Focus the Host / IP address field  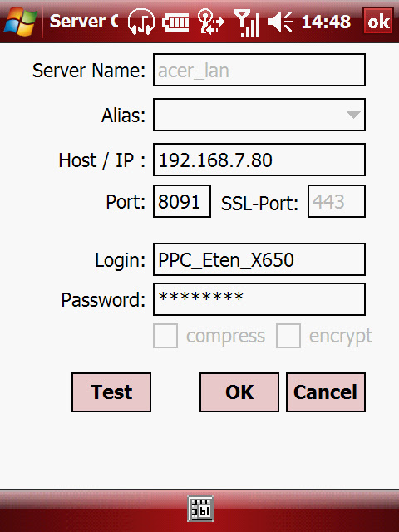click(x=259, y=160)
